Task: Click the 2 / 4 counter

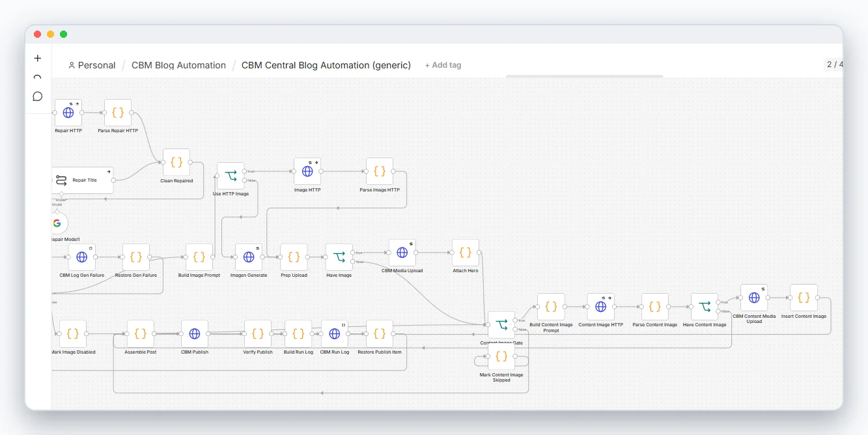Action: click(834, 64)
